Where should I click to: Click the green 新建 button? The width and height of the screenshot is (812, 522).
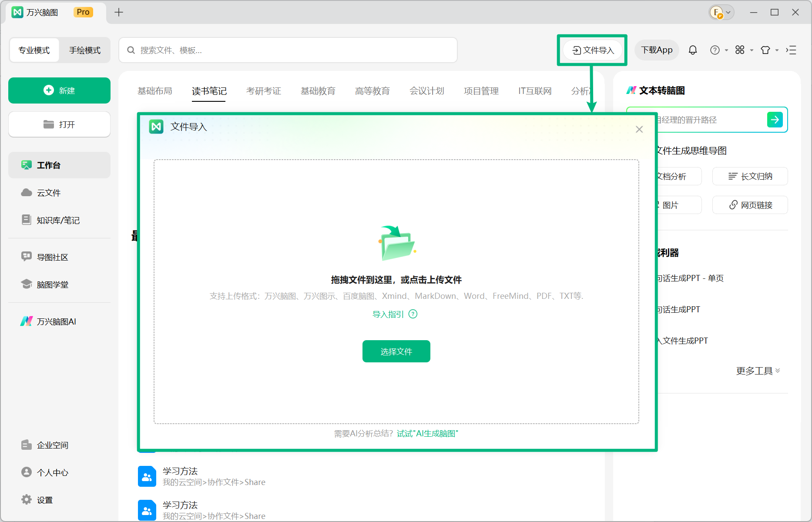pyautogui.click(x=59, y=90)
